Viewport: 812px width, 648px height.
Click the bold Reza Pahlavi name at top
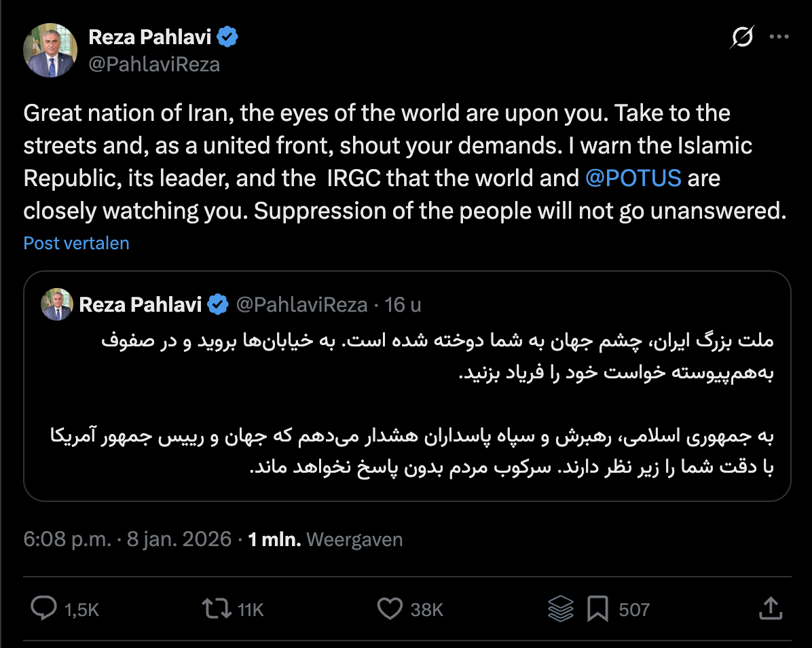(x=151, y=37)
